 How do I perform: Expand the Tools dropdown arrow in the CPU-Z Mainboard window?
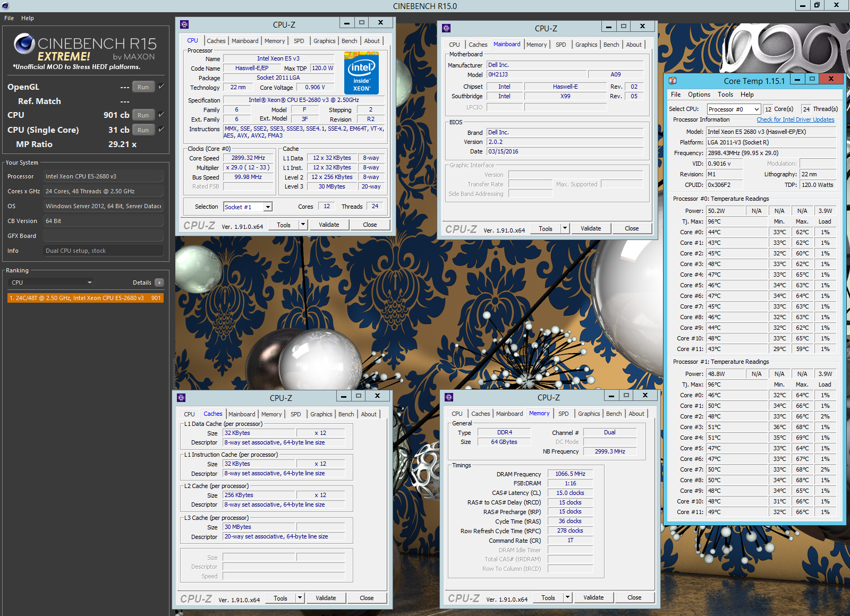565,228
